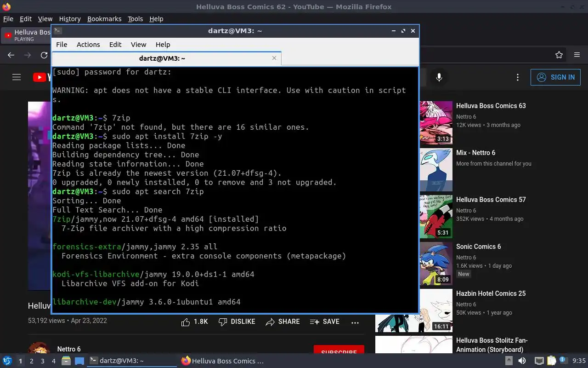588x368 pixels.
Task: Open the YouTube hamburger guide menu
Action: point(17,77)
